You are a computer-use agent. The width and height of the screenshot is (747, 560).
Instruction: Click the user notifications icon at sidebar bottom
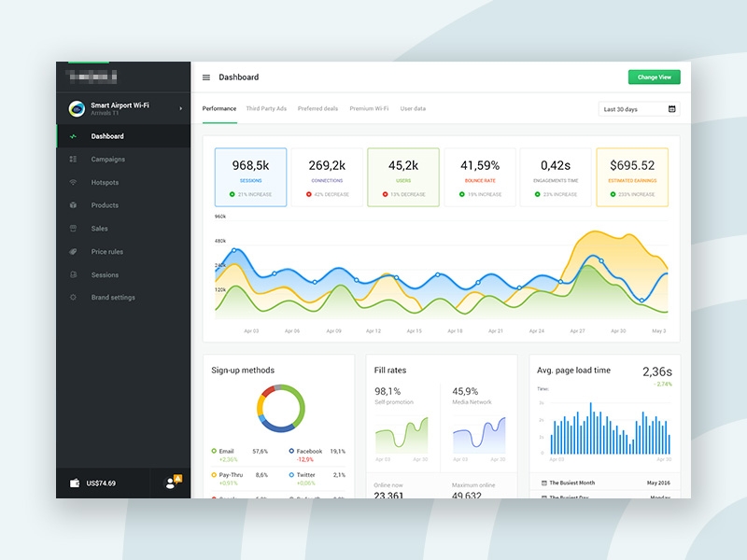tap(172, 483)
